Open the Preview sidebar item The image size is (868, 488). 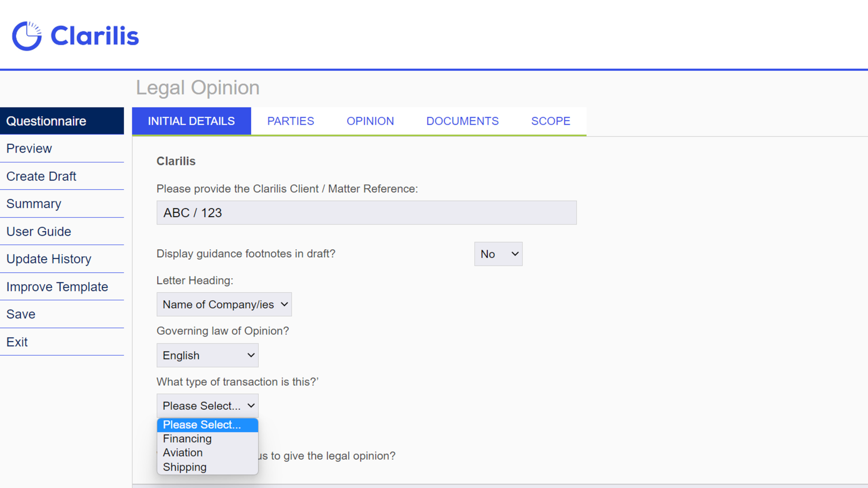62,149
